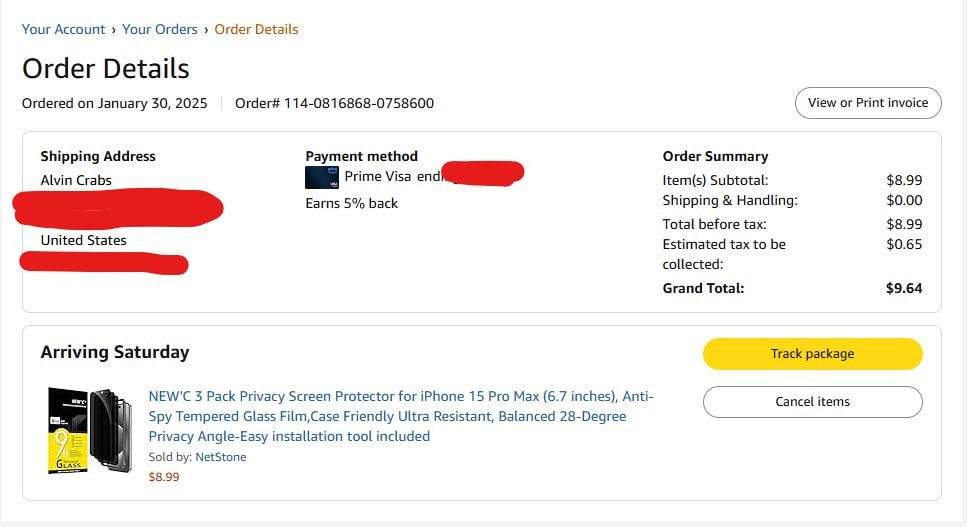Click View or Print invoice button
Image resolution: width=967 pixels, height=527 pixels.
point(868,102)
